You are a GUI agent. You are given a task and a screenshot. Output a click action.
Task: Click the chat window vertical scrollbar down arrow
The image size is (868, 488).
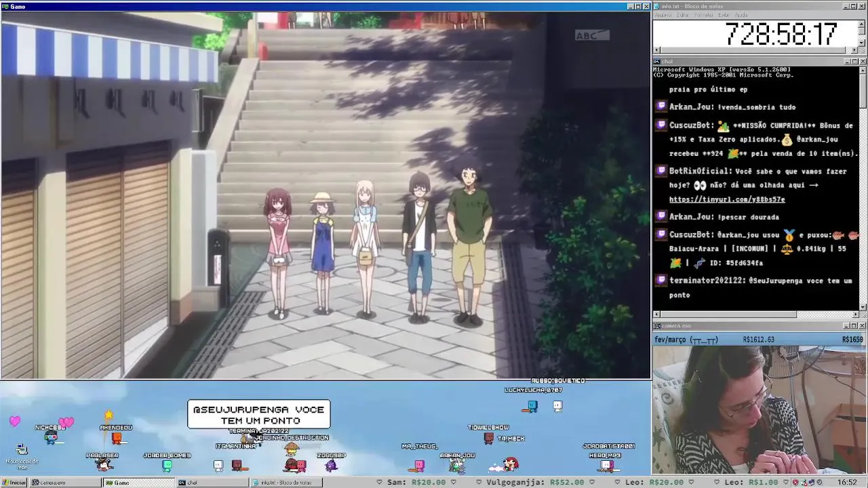click(862, 306)
